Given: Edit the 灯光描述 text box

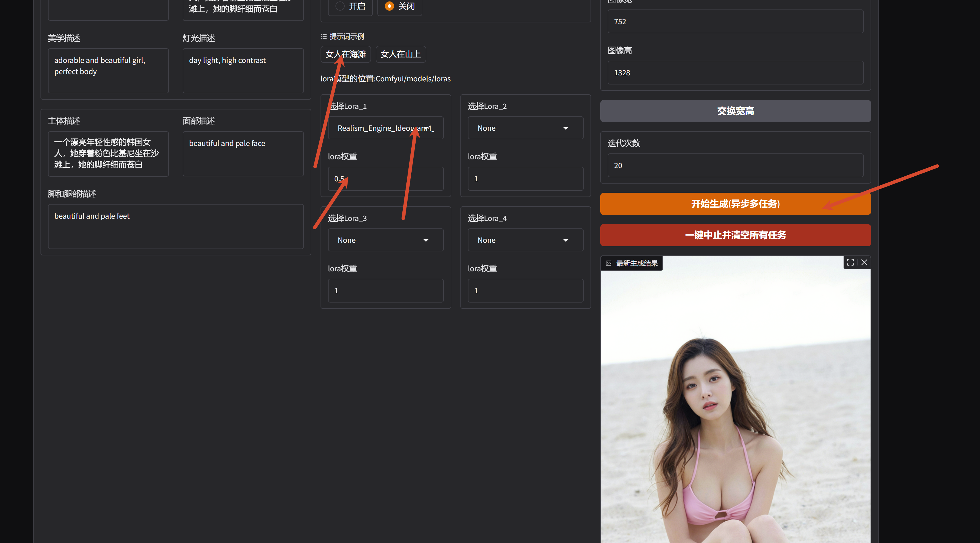Looking at the screenshot, I should [x=243, y=71].
